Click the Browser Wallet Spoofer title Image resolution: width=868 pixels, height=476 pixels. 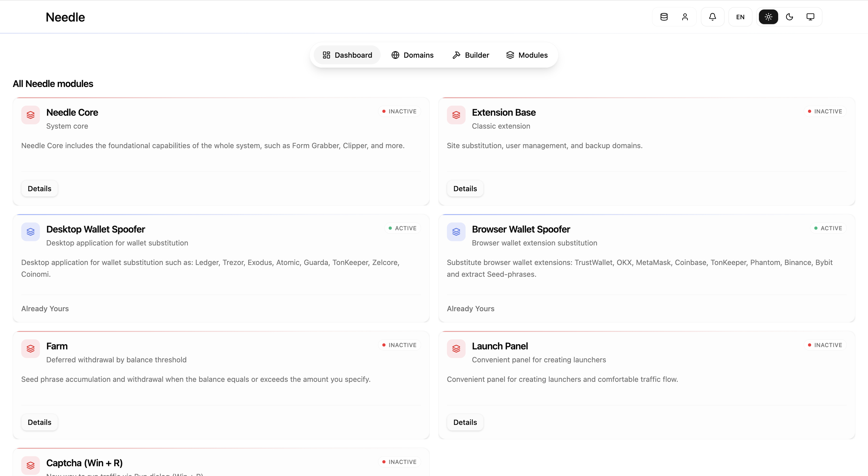(x=521, y=229)
